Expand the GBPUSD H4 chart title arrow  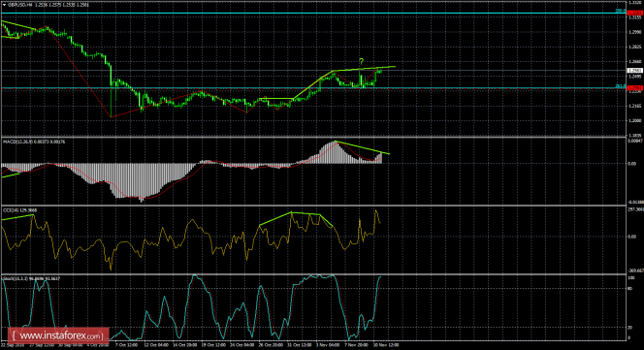(4, 5)
